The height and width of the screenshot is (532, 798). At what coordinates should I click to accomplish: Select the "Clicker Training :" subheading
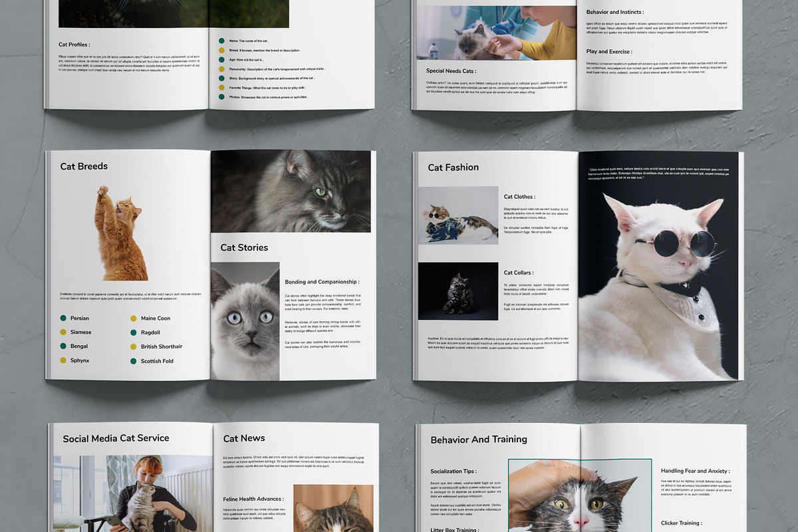tap(681, 523)
